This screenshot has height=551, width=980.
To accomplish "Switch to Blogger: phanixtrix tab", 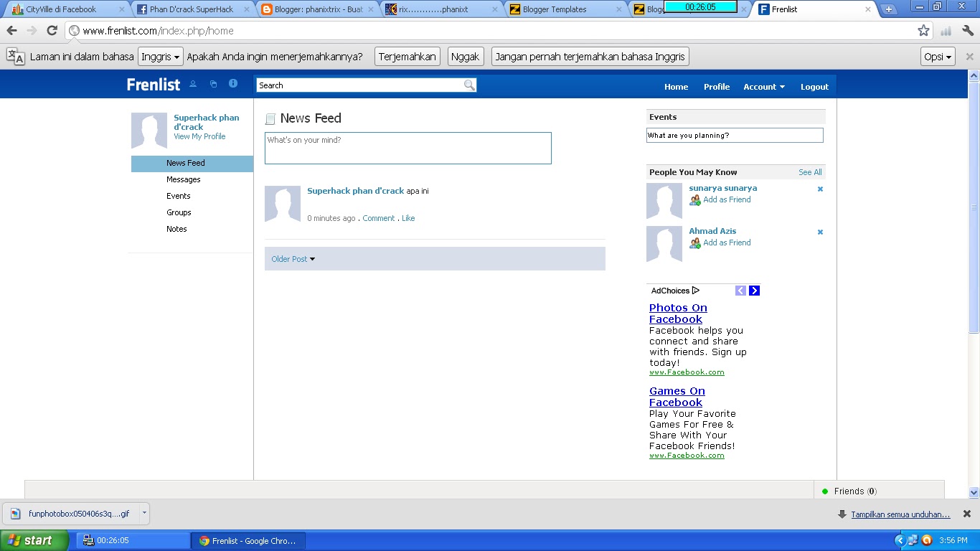I will pyautogui.click(x=316, y=9).
